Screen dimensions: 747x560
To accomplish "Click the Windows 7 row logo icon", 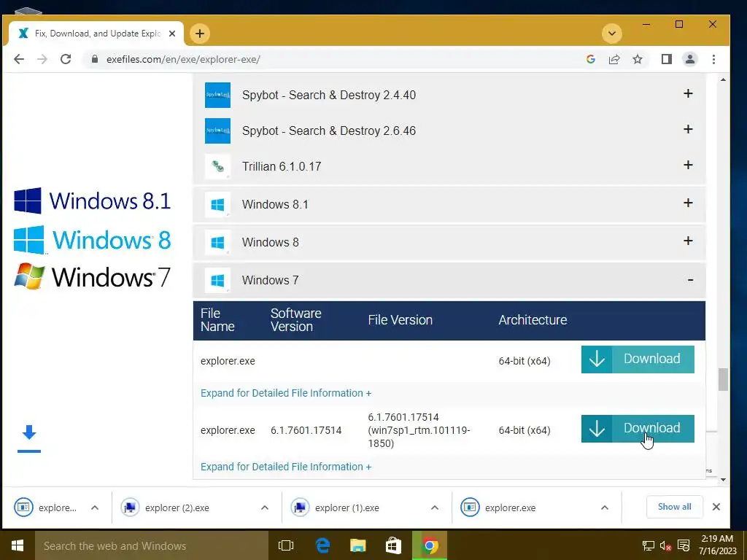I will (x=217, y=280).
